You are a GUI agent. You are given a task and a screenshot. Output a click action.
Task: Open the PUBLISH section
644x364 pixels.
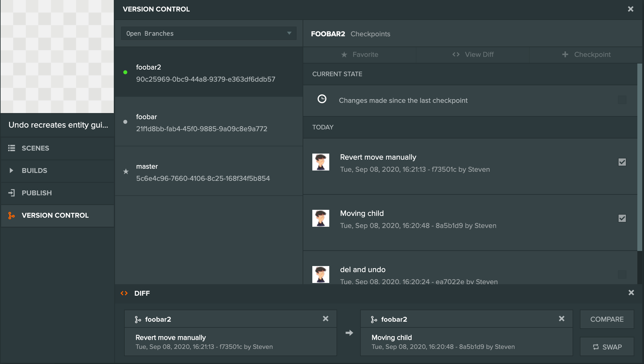(36, 193)
